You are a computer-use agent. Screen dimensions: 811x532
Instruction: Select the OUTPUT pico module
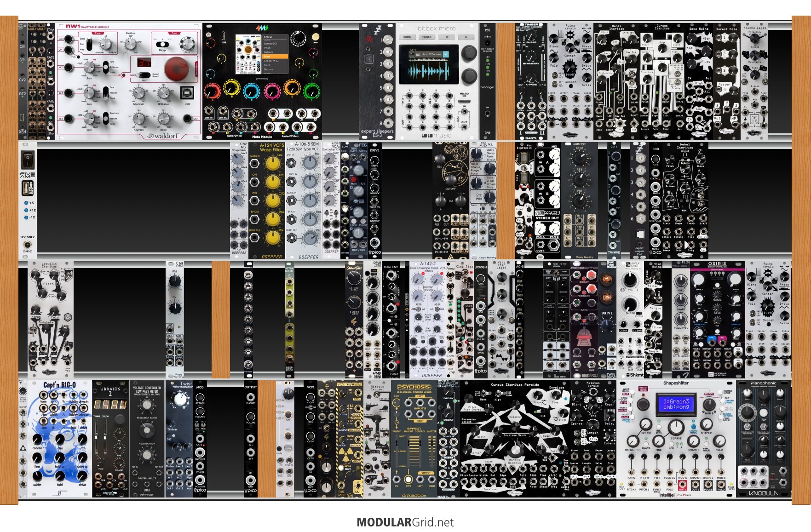pyautogui.click(x=251, y=439)
